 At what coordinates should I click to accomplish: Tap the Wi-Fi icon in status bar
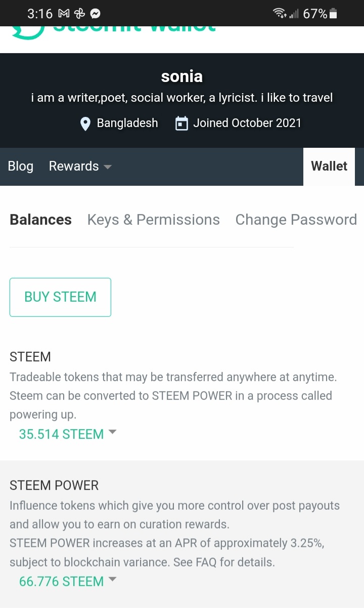click(279, 14)
